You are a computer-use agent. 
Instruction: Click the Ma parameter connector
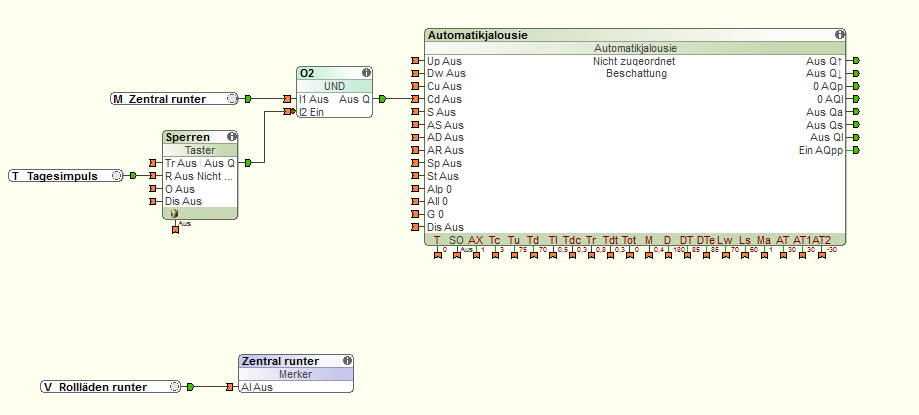tap(764, 255)
